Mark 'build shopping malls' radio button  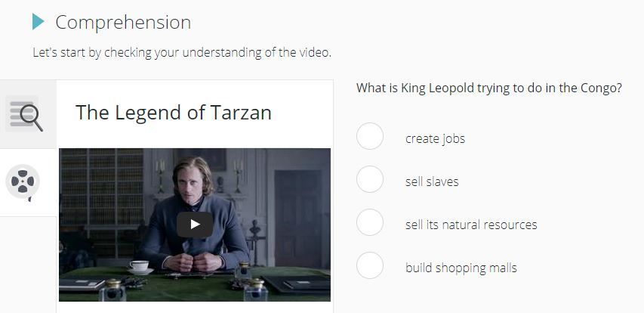click(370, 265)
